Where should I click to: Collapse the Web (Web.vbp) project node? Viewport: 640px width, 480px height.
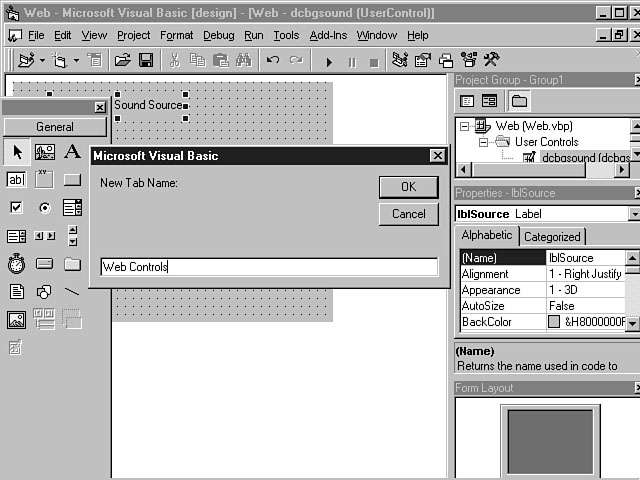(464, 126)
